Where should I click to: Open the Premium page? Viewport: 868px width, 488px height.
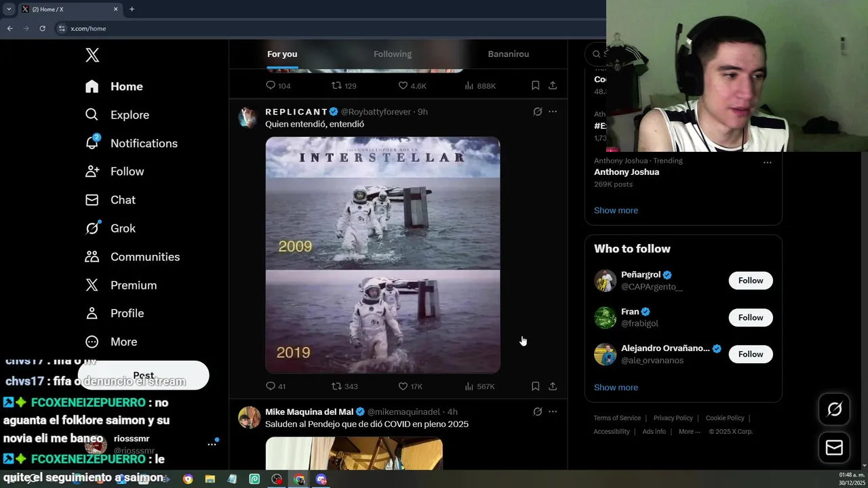(121, 285)
